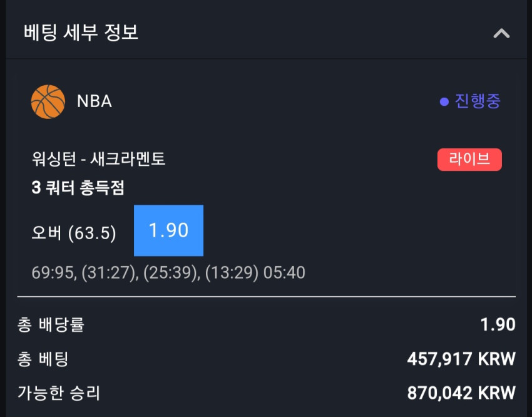Click the purple dot beside 진행중

pos(444,102)
